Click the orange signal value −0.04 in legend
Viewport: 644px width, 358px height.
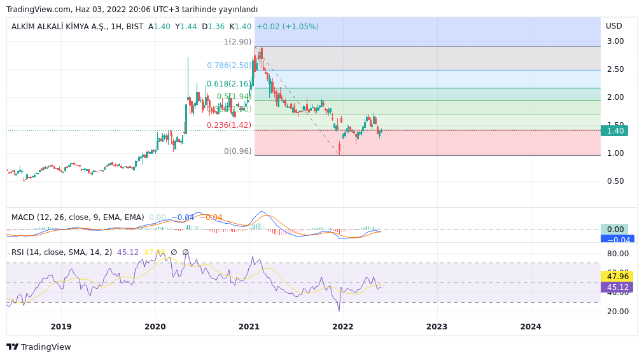[211, 217]
